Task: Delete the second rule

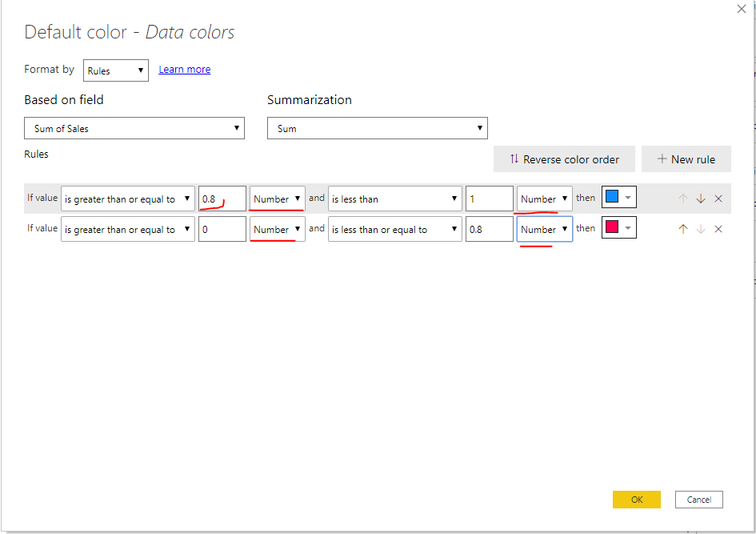Action: (718, 229)
